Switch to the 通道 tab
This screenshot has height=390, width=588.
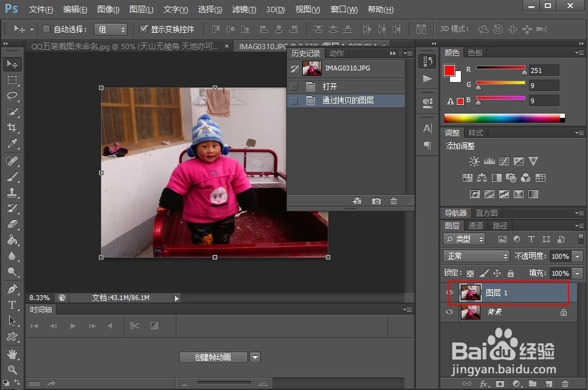point(476,225)
